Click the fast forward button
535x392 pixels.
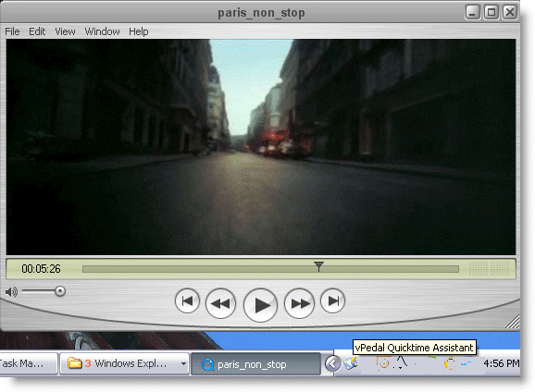click(x=300, y=303)
